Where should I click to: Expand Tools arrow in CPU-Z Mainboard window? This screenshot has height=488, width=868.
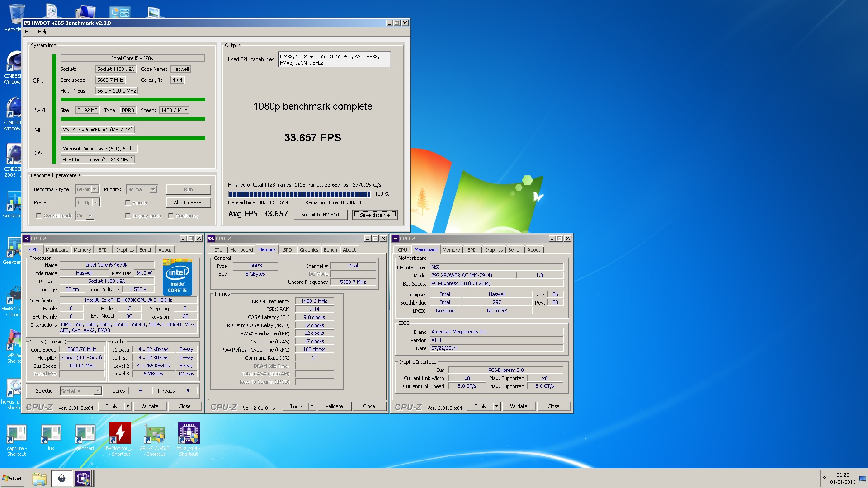pos(497,406)
